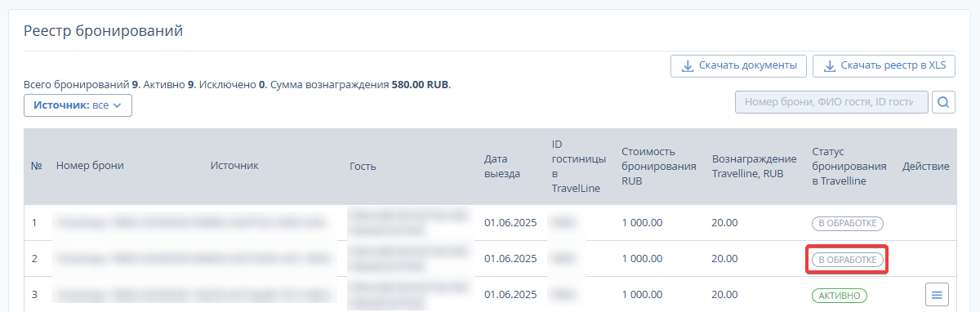Click the 'Источник' column header

234,166
